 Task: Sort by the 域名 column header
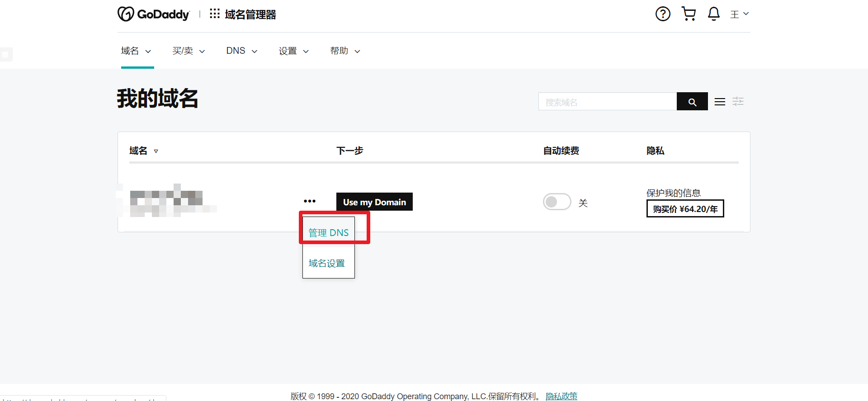click(x=144, y=151)
